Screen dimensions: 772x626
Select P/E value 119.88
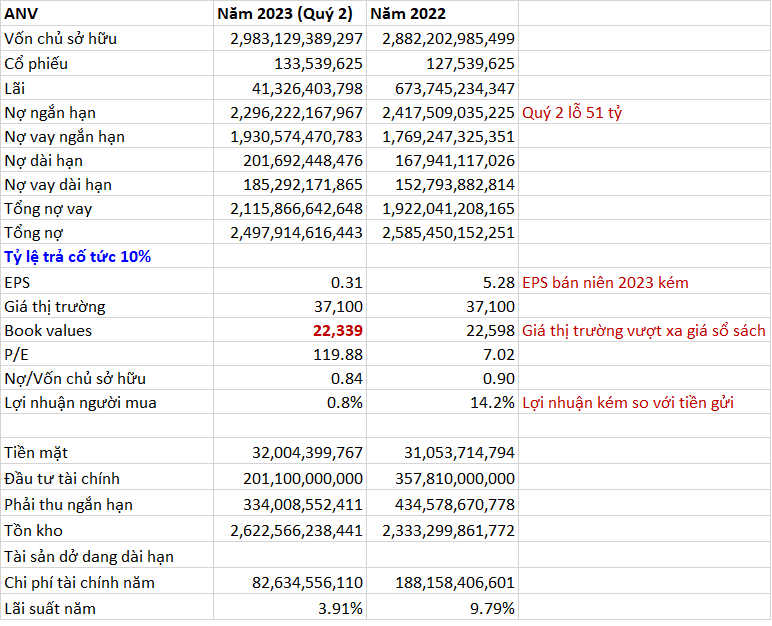(338, 355)
